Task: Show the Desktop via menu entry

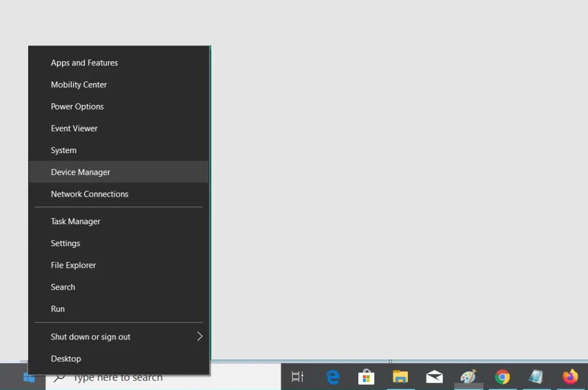Action: (x=118, y=359)
